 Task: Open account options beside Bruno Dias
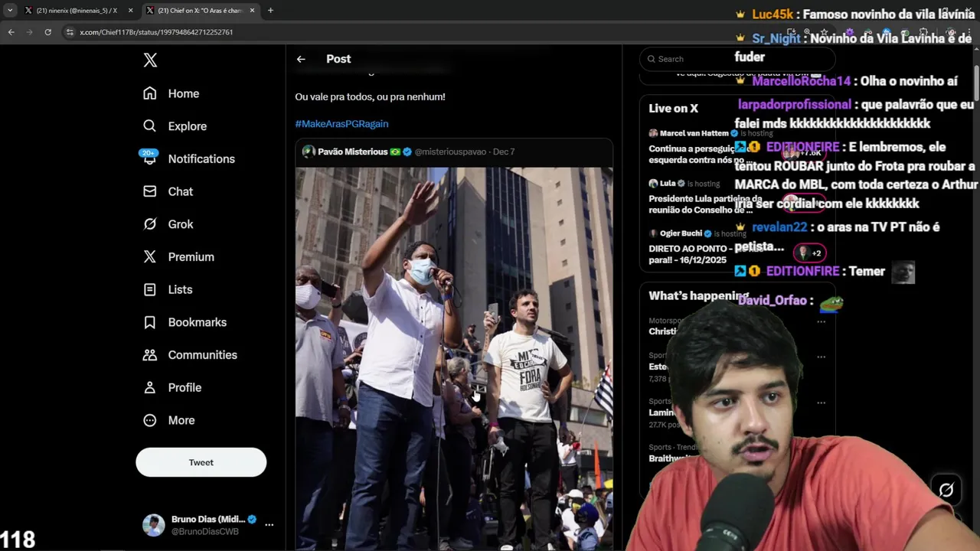pyautogui.click(x=269, y=525)
